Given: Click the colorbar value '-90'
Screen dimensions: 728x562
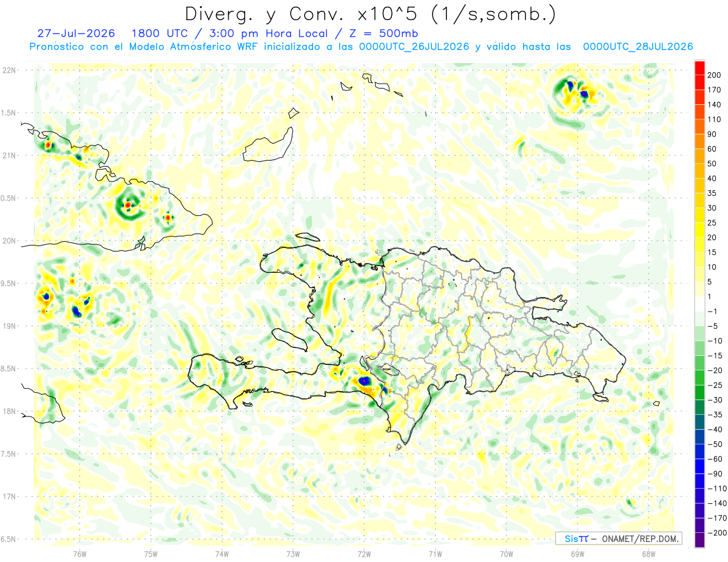Looking at the screenshot, I should pos(715,474).
